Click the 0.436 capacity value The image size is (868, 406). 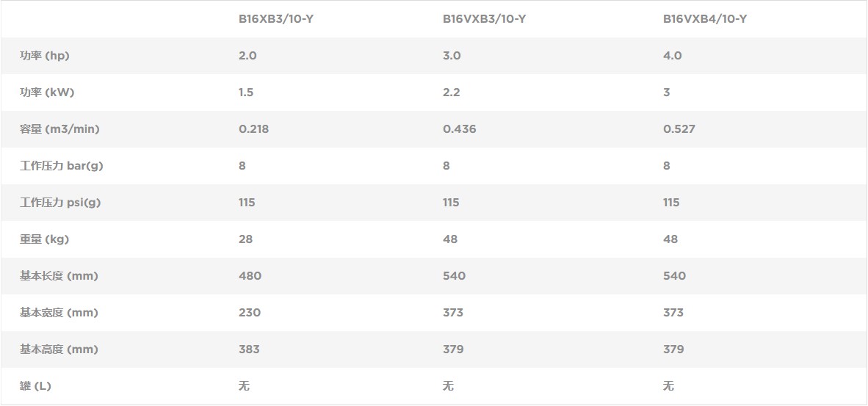pyautogui.click(x=460, y=129)
